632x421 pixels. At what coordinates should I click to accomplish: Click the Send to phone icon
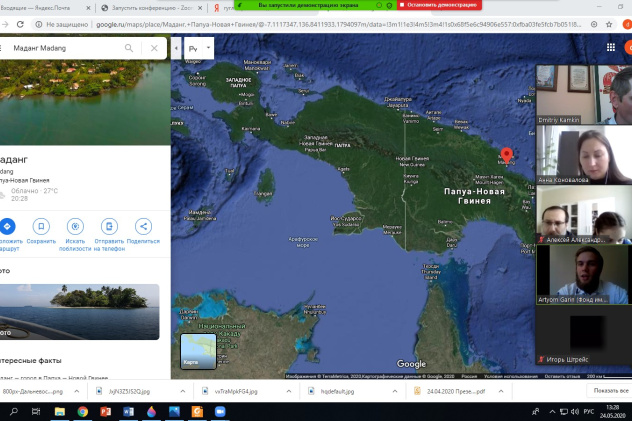(109, 226)
